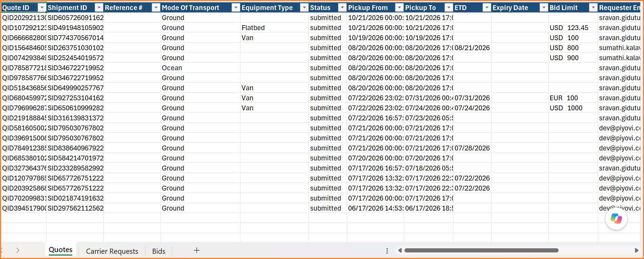Open the Quote ID column filter dropdown
Screen dimensions: 644x259
pos(42,8)
